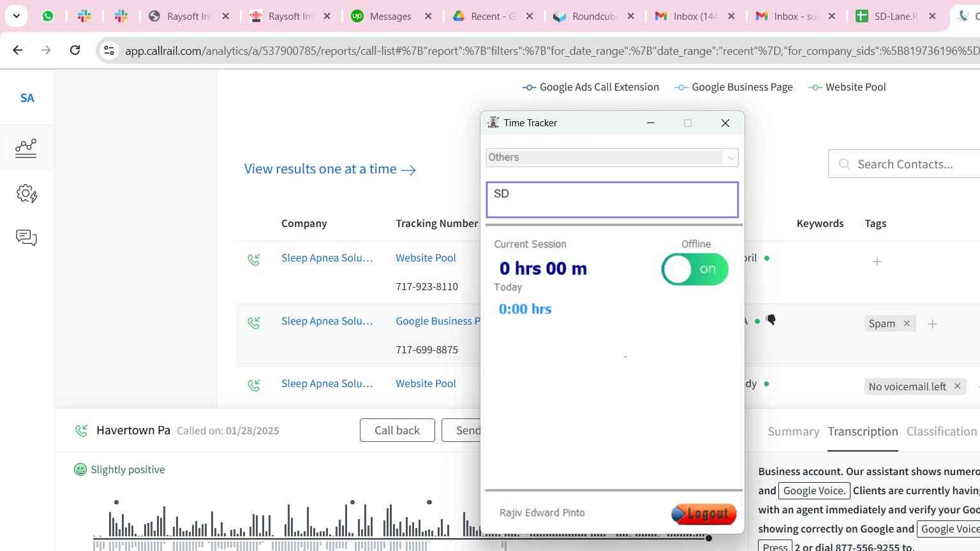Select the Keywords column header
The height and width of the screenshot is (551, 980).
click(820, 223)
